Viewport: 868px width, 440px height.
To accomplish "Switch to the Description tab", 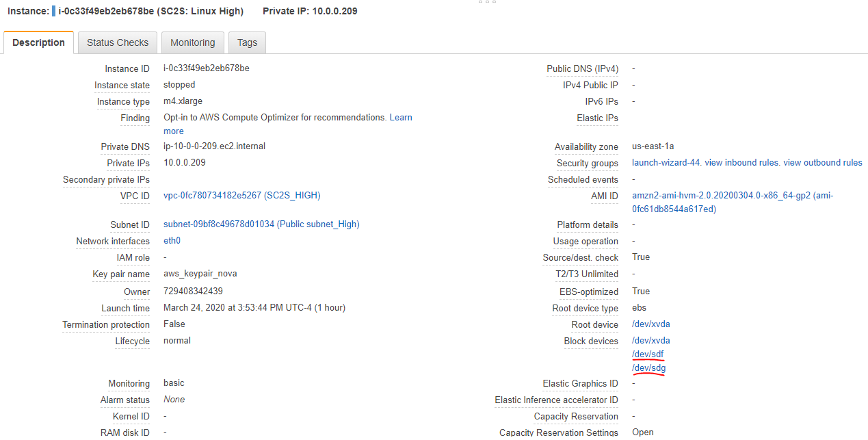I will (38, 42).
